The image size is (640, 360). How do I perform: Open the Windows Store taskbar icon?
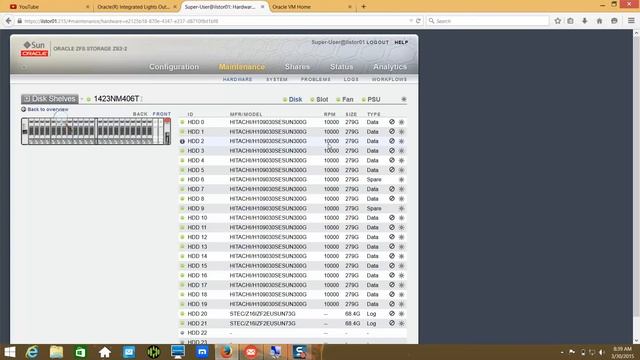[x=80, y=352]
